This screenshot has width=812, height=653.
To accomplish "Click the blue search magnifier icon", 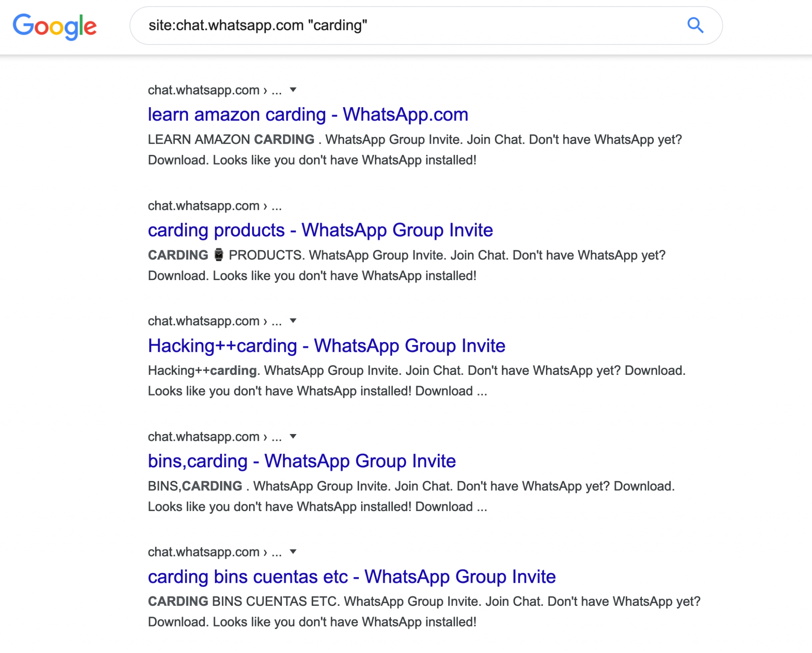I will [695, 25].
